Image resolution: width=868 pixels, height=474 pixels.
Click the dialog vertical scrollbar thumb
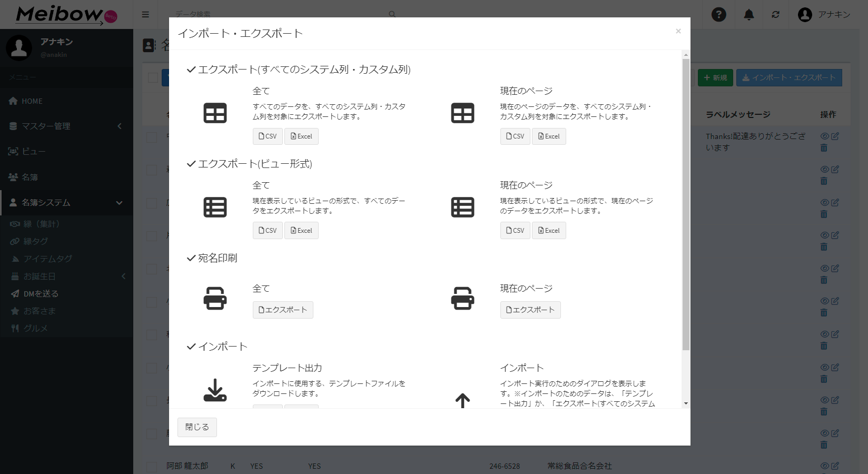(686, 204)
